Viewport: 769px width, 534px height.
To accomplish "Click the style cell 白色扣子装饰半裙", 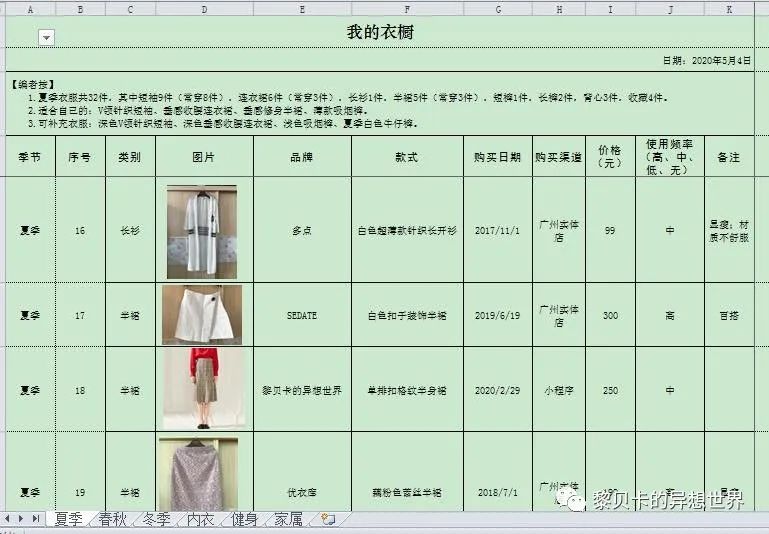I will click(x=408, y=315).
